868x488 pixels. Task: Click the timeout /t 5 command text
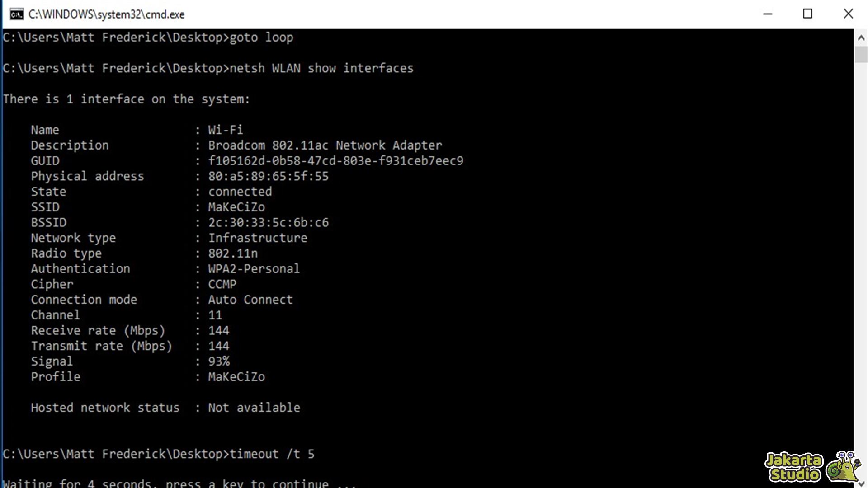click(272, 454)
